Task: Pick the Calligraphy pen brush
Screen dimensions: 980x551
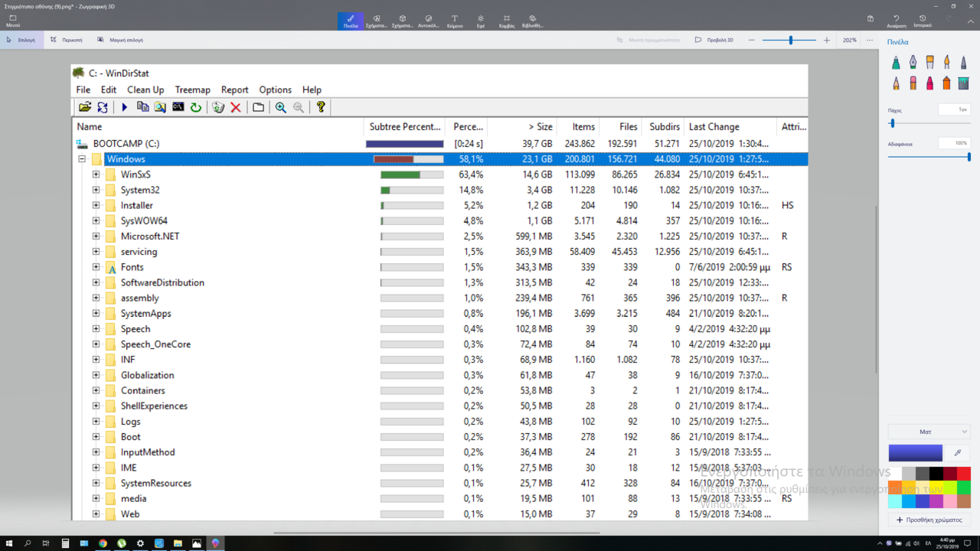Action: pyautogui.click(x=913, y=63)
